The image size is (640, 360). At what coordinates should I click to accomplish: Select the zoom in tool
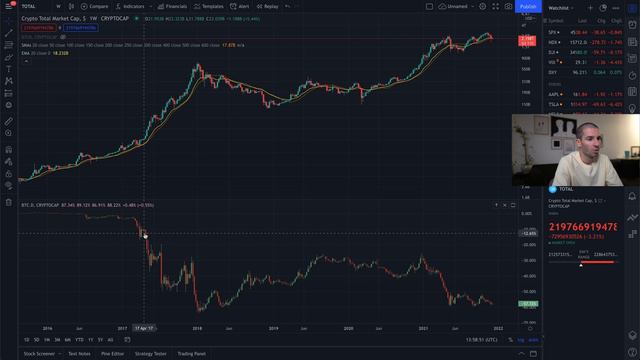tap(9, 133)
